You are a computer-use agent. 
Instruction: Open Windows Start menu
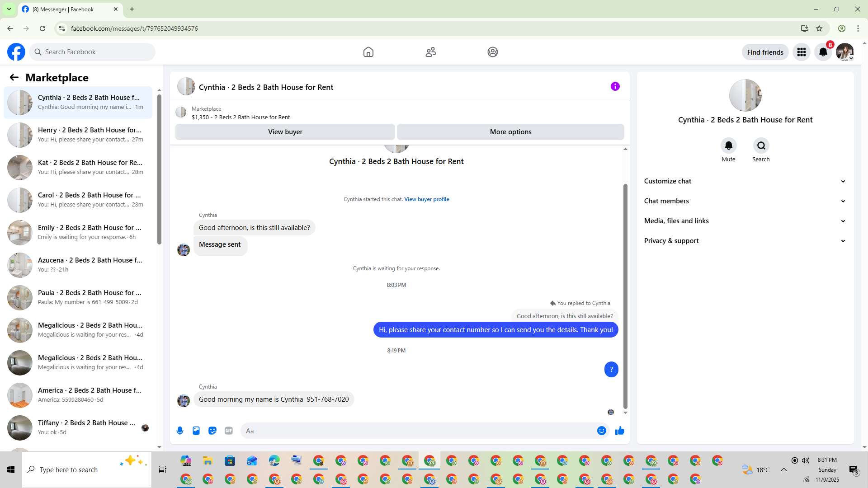pos(11,469)
